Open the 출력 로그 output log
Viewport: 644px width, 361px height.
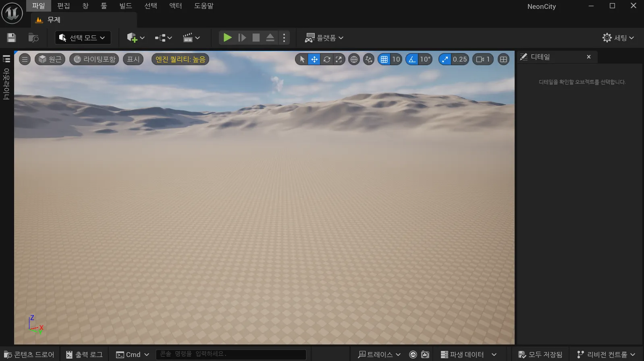(x=85, y=355)
